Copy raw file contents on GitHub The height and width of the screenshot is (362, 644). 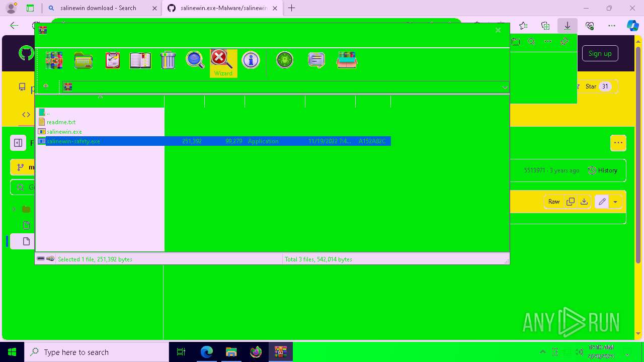pyautogui.click(x=571, y=202)
